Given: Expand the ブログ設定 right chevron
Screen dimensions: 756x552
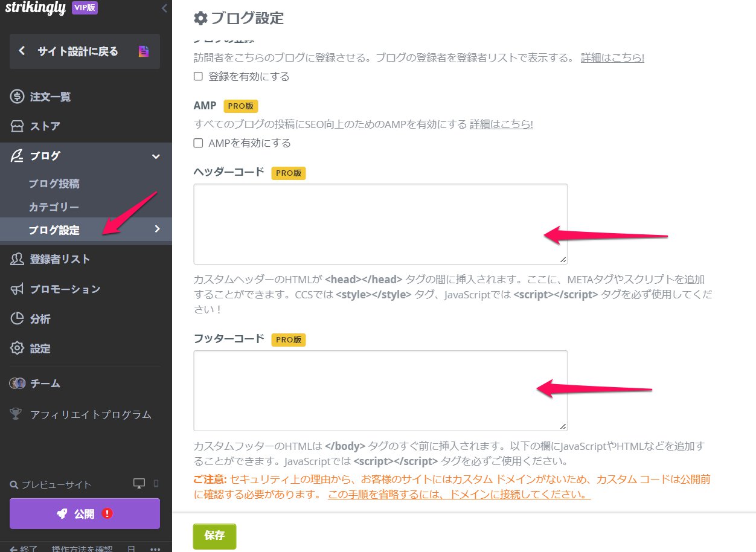Looking at the screenshot, I should pyautogui.click(x=158, y=229).
